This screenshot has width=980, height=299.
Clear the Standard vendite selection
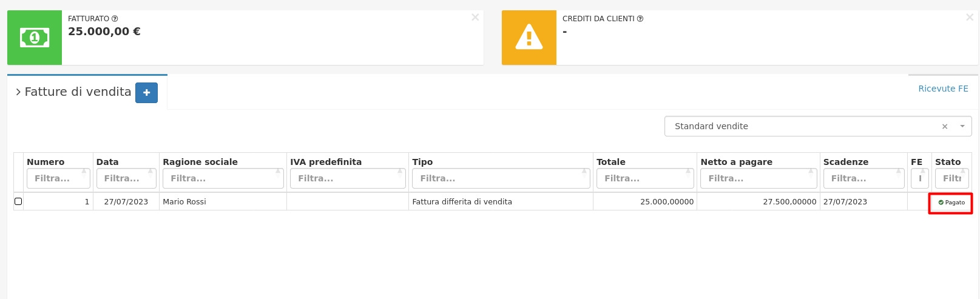944,127
